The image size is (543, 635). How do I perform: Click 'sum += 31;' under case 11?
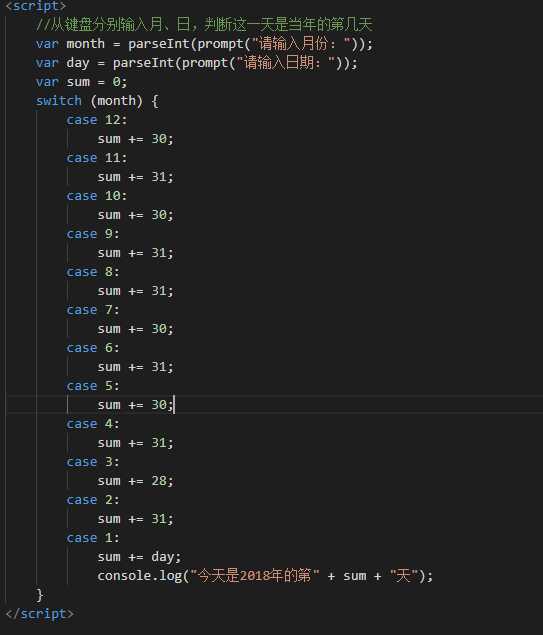135,177
